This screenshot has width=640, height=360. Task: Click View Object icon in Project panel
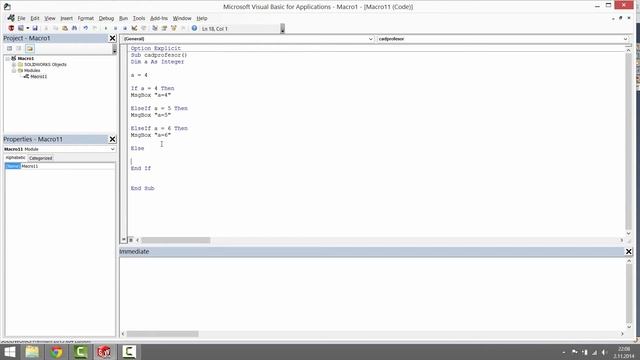click(x=19, y=48)
